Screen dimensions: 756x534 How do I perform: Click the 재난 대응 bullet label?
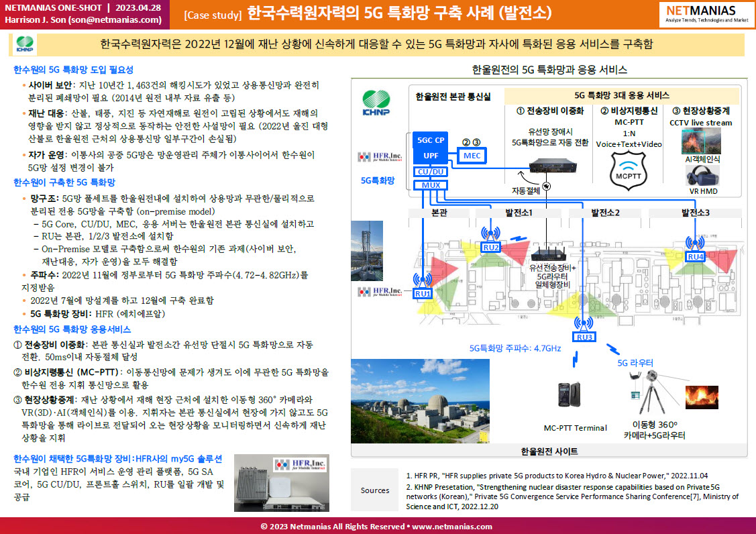(x=46, y=113)
